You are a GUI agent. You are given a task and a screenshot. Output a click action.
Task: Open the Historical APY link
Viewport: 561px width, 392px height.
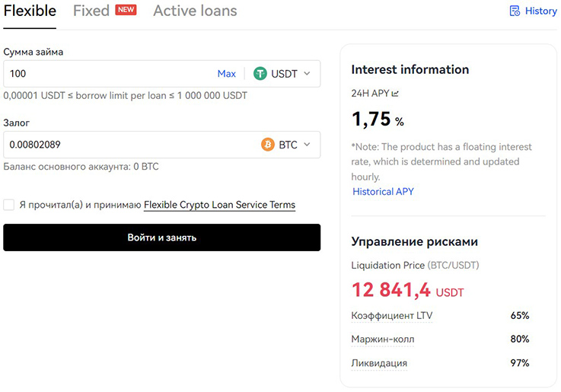[383, 192]
